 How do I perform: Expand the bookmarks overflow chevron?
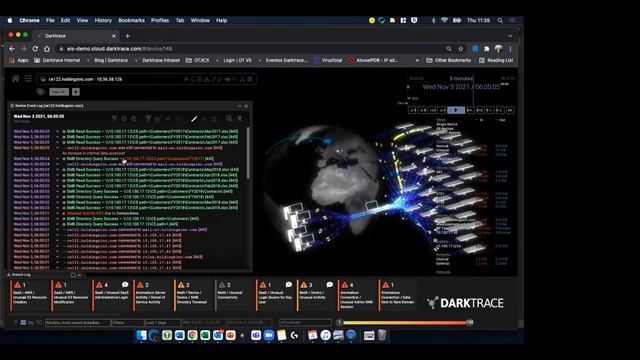pos(417,60)
